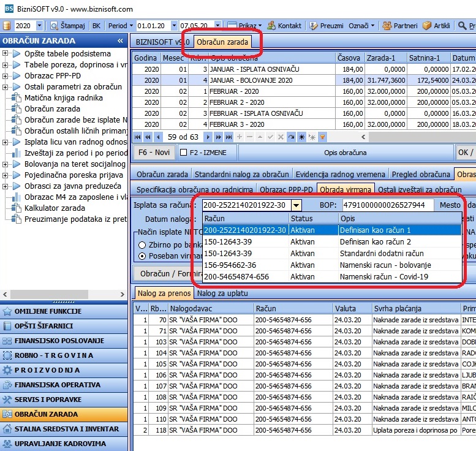Image resolution: width=476 pixels, height=451 pixels.
Task: Open OMILJENE FUNKCIJE module
Action: (x=64, y=311)
